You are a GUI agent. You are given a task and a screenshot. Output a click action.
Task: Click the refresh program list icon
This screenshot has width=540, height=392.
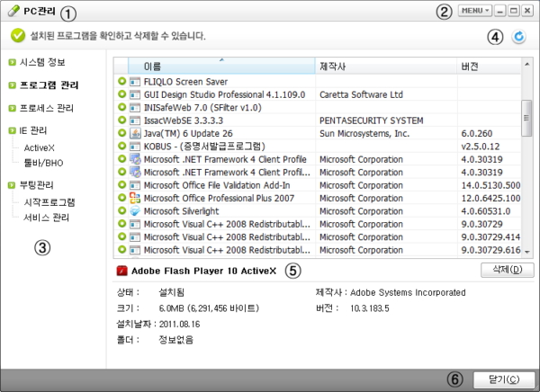pos(518,37)
